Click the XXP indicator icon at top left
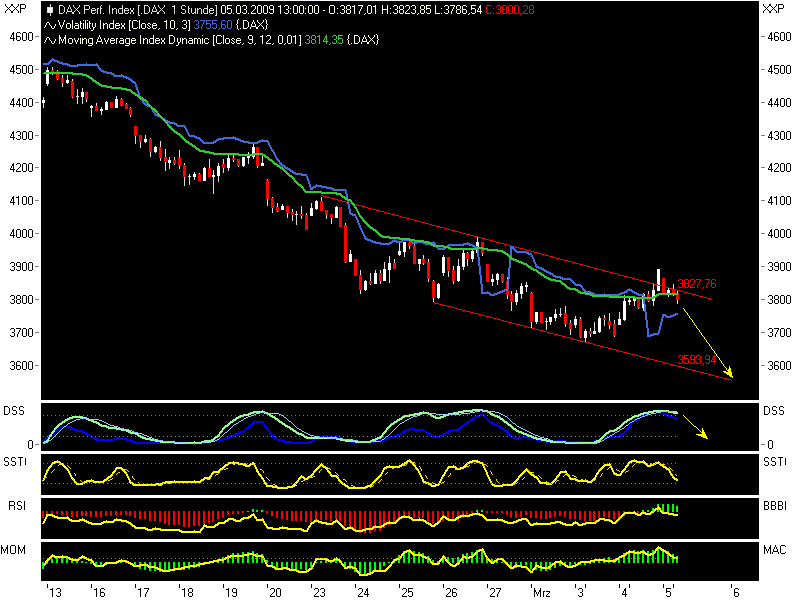The width and height of the screenshot is (800, 600). click(14, 8)
